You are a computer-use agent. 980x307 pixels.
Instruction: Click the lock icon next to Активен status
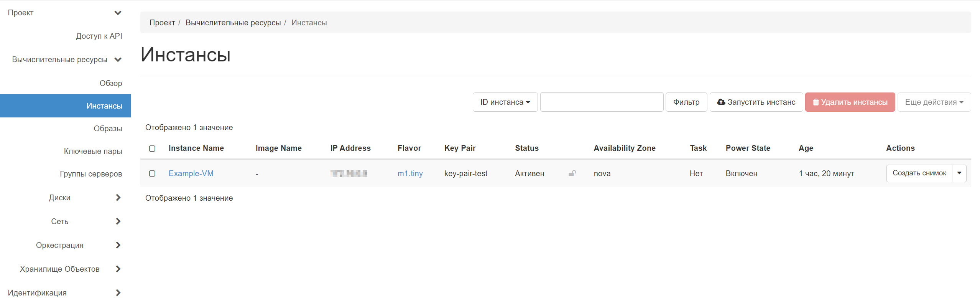point(572,173)
